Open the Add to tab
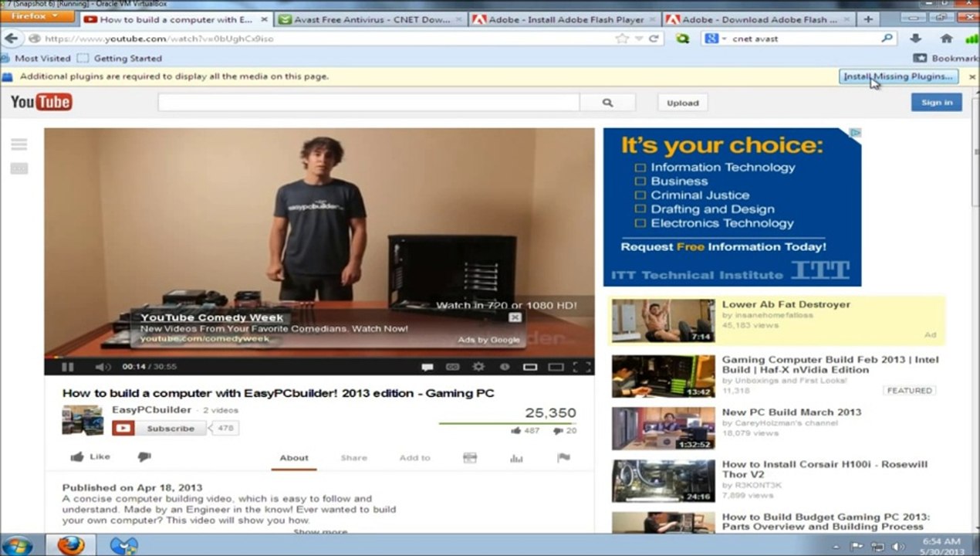This screenshot has width=980, height=556. point(415,458)
